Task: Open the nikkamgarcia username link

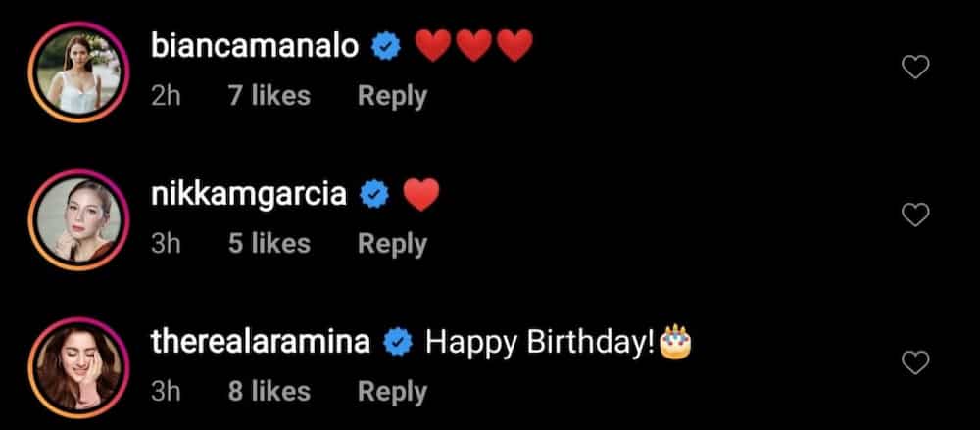Action: click(249, 195)
